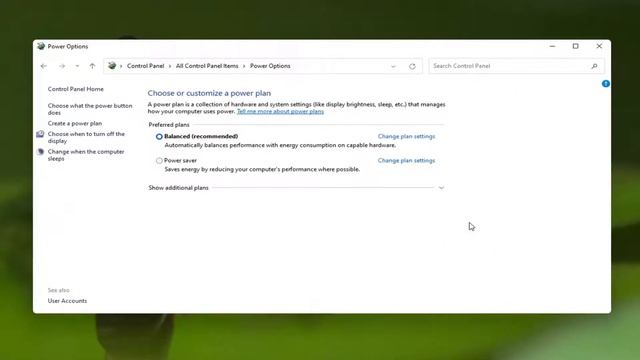Click the Show additional plans label
The image size is (640, 360).
178,188
